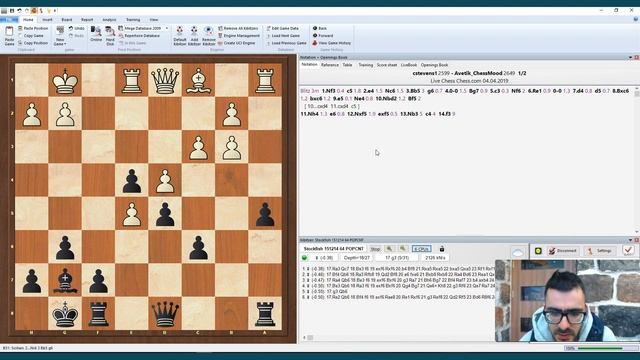640x360 pixels.
Task: Click the Stockfish engine name button
Action: [333, 249]
